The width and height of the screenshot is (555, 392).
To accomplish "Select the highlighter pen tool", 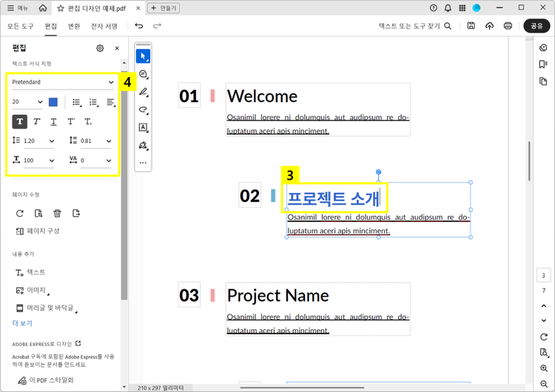I will point(143,92).
